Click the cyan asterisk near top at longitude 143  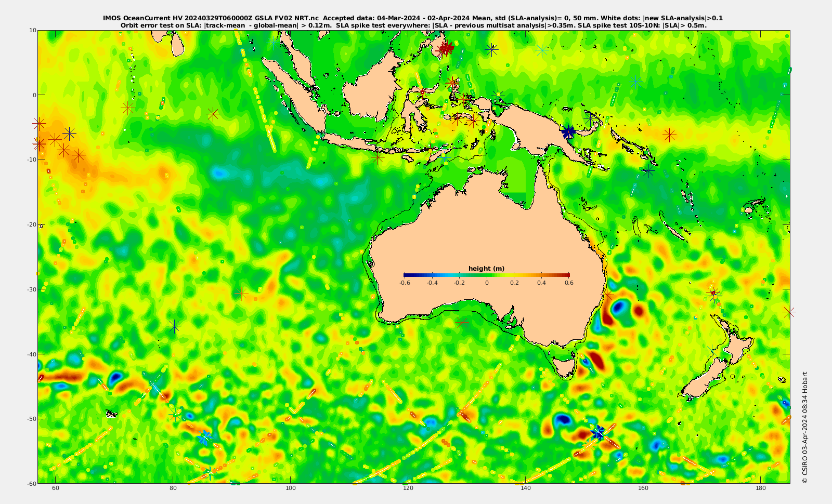[x=542, y=50]
